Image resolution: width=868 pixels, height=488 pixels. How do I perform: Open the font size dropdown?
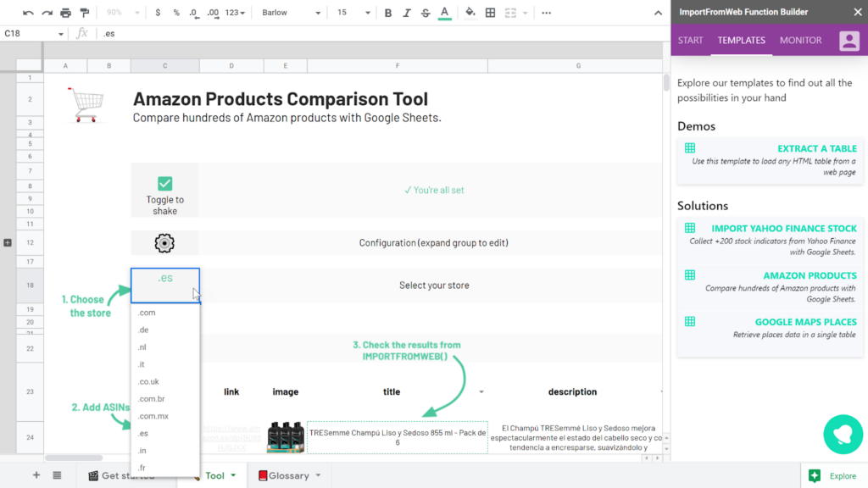tap(353, 13)
